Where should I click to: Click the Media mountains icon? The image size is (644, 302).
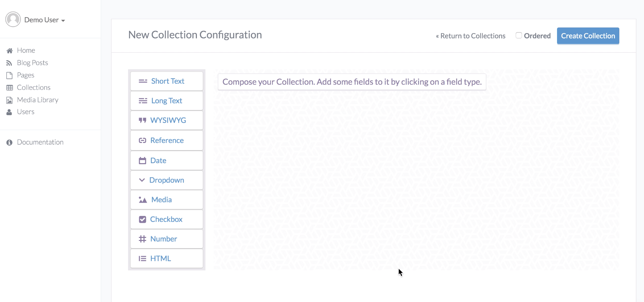pos(143,200)
